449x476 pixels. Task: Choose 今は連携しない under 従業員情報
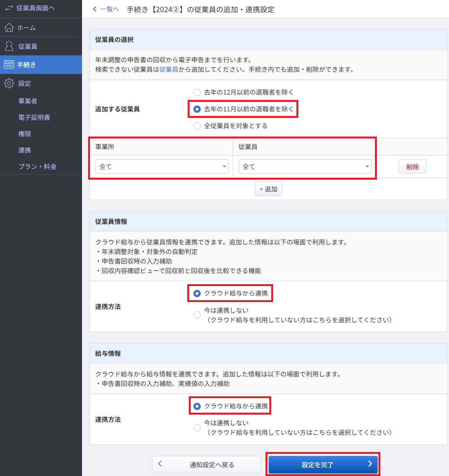click(197, 315)
